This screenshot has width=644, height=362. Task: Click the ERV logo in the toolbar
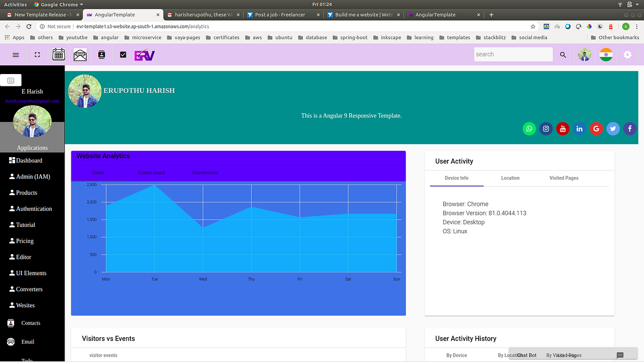point(144,54)
